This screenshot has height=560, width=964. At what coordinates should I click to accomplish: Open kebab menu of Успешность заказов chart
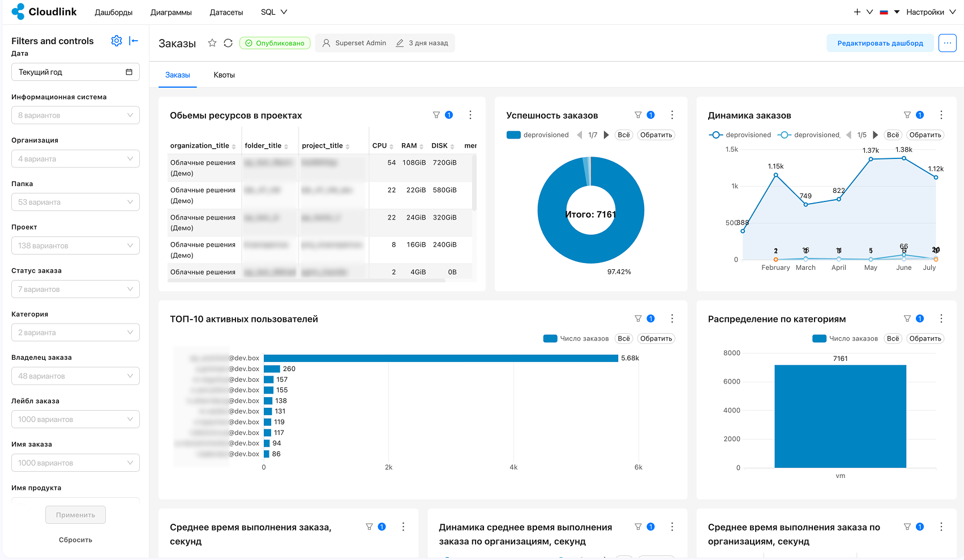[x=672, y=115]
